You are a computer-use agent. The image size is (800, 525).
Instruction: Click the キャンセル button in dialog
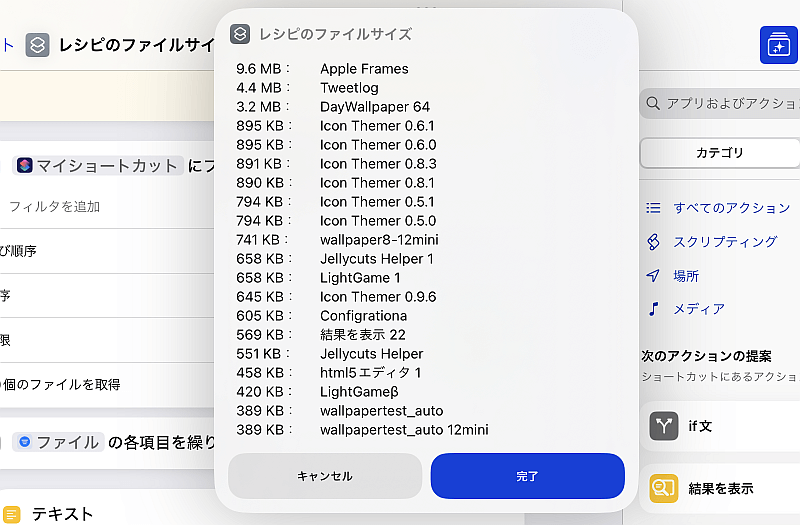325,476
